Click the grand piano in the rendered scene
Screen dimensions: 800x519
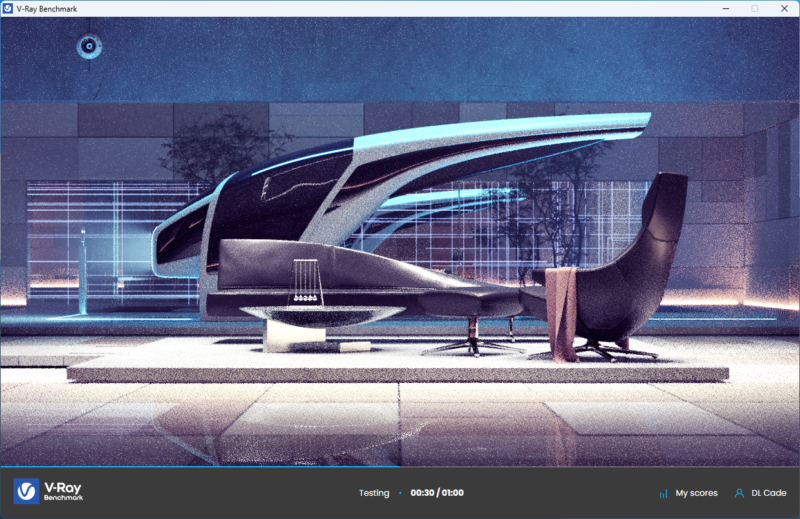(x=400, y=180)
